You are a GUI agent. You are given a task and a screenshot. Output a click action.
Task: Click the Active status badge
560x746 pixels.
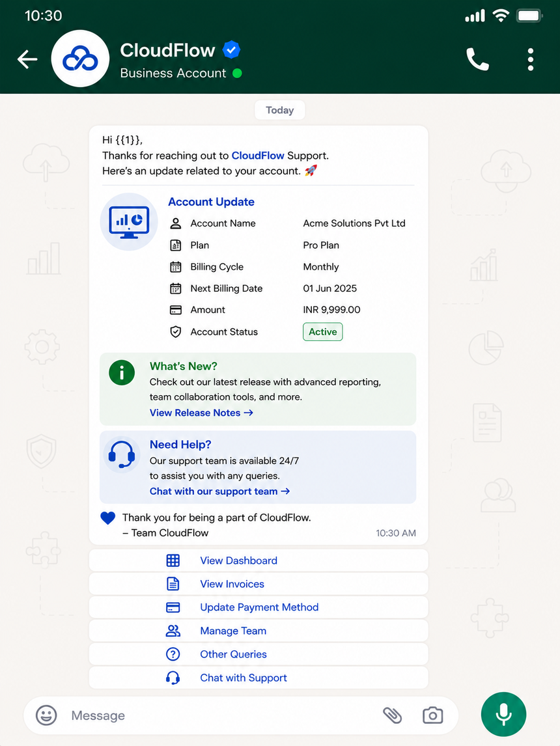click(322, 331)
